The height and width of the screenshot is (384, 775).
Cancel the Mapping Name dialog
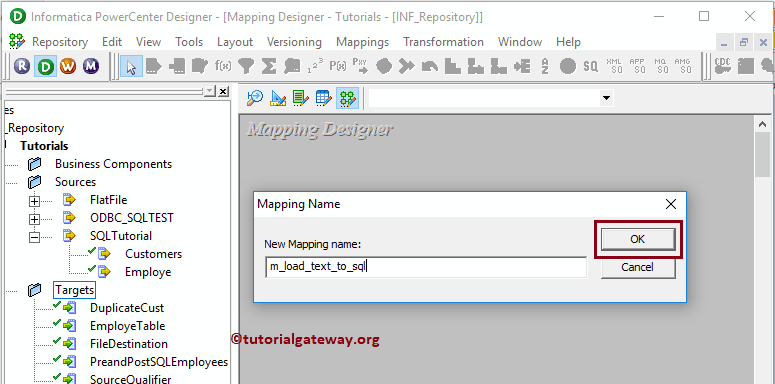[638, 267]
